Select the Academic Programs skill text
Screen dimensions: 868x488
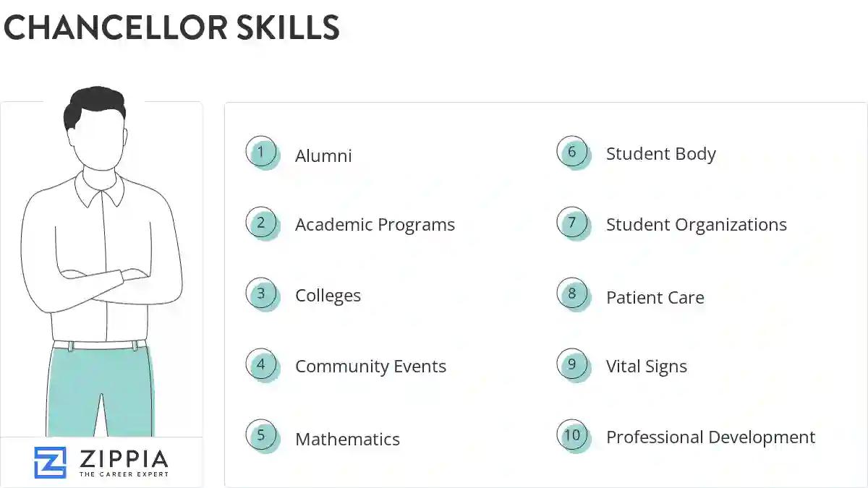[x=375, y=225]
